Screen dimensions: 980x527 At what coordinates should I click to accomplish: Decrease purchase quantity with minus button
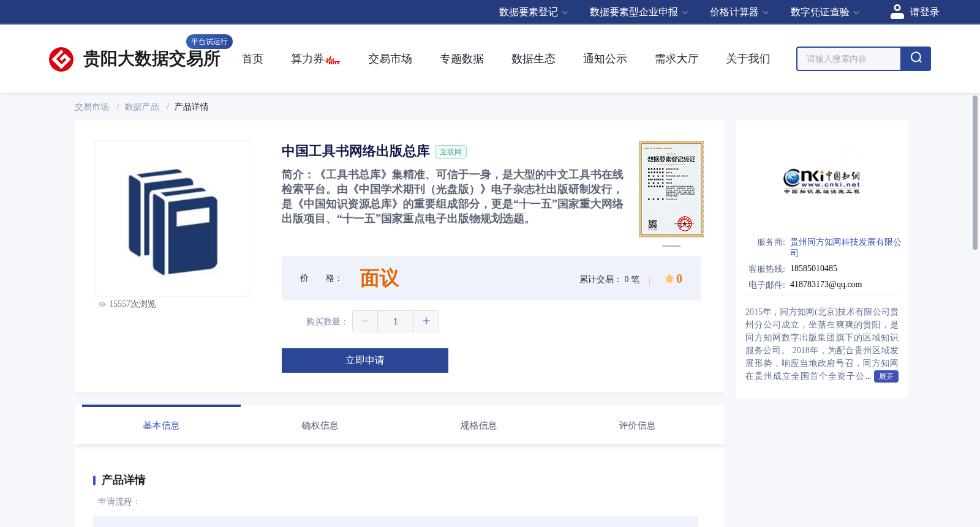(365, 321)
